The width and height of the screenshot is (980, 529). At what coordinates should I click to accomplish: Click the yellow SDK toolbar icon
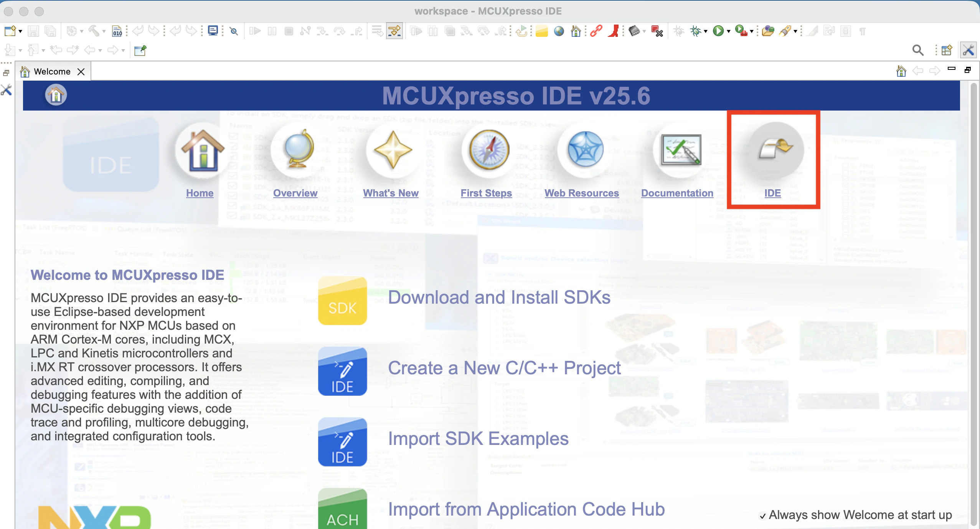[541, 31]
